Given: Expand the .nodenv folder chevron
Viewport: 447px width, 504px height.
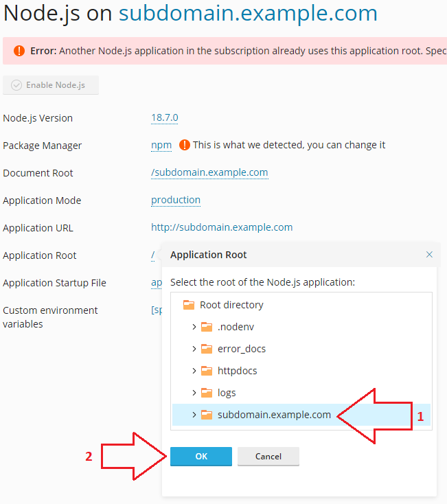Looking at the screenshot, I should pyautogui.click(x=194, y=327).
